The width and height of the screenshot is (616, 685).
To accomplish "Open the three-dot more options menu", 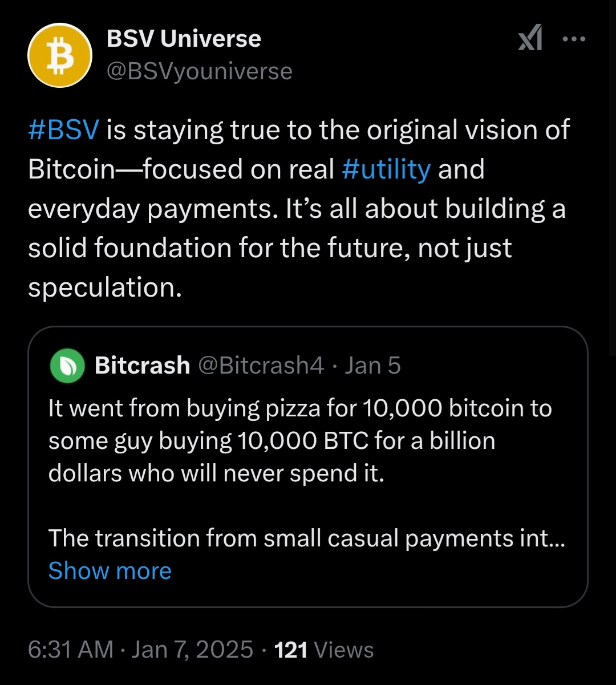I will 574,39.
